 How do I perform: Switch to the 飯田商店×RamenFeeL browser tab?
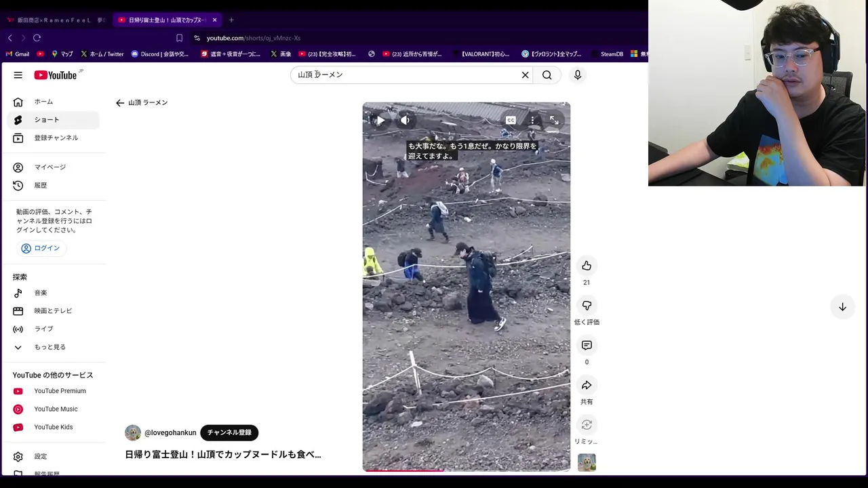[x=56, y=20]
